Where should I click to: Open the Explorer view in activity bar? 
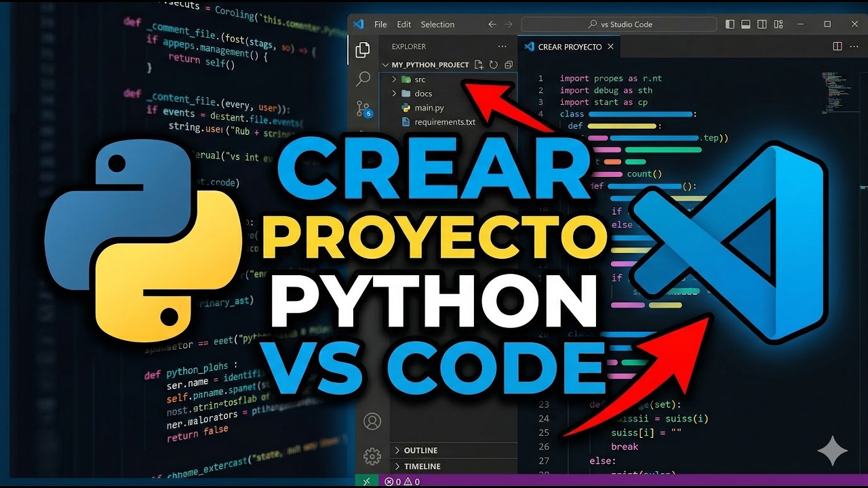(363, 49)
